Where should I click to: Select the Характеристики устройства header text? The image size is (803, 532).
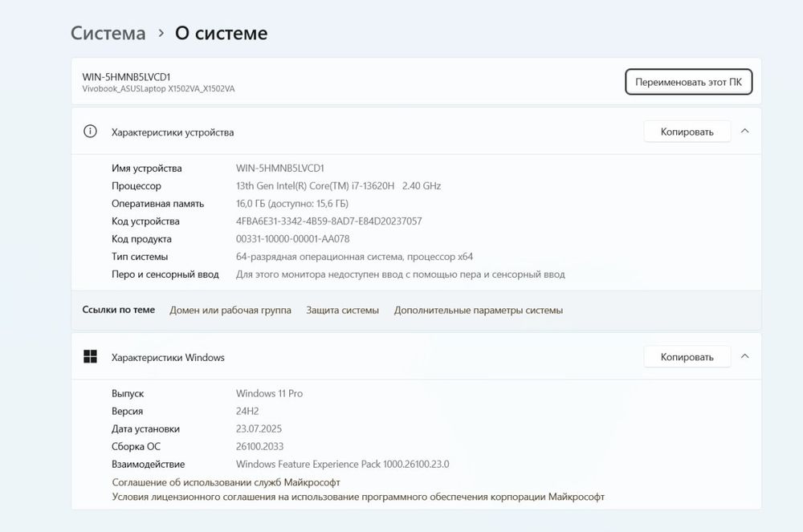(x=173, y=132)
